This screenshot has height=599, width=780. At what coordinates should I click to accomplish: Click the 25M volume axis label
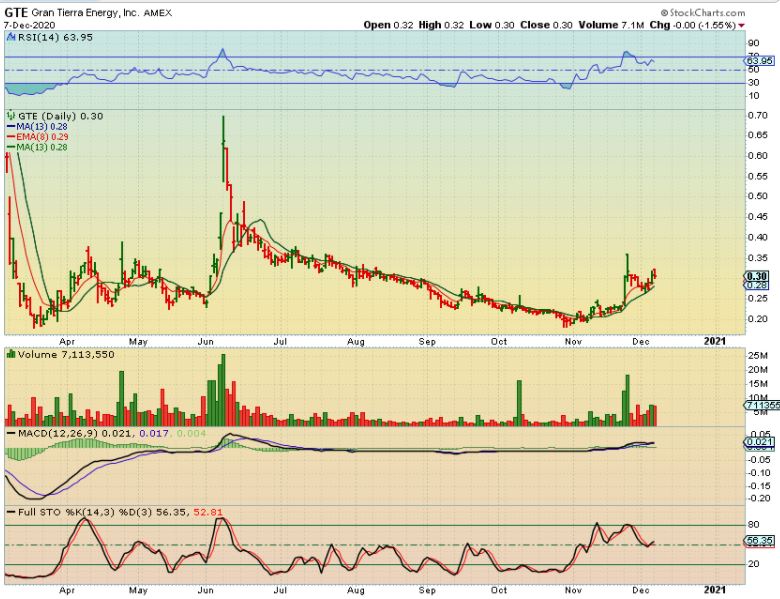(x=758, y=355)
